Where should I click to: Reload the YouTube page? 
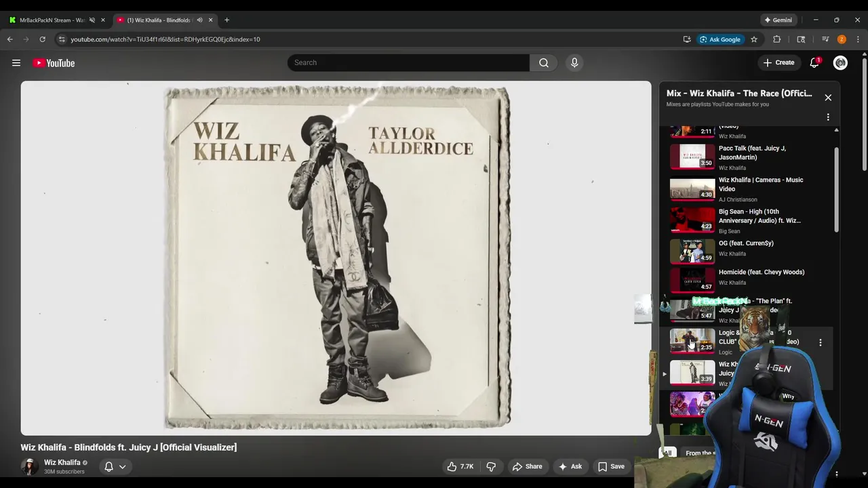point(42,39)
